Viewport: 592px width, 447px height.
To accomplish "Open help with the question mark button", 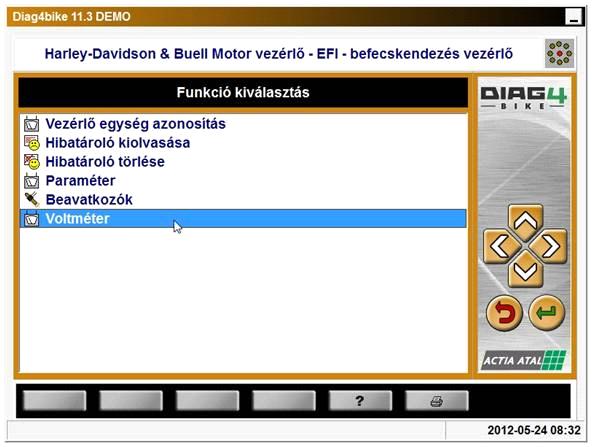I will pyautogui.click(x=360, y=401).
